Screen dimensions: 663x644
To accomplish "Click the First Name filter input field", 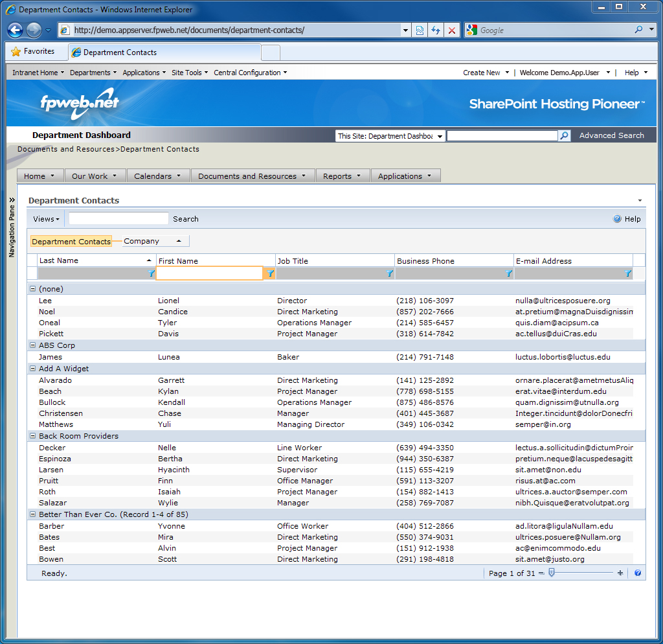I will click(209, 274).
